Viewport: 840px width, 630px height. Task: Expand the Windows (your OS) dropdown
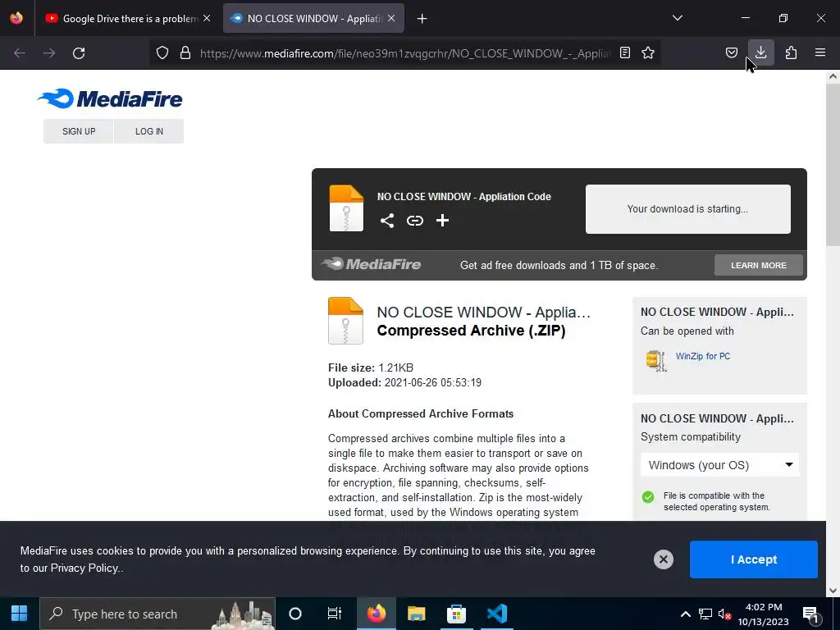point(720,465)
